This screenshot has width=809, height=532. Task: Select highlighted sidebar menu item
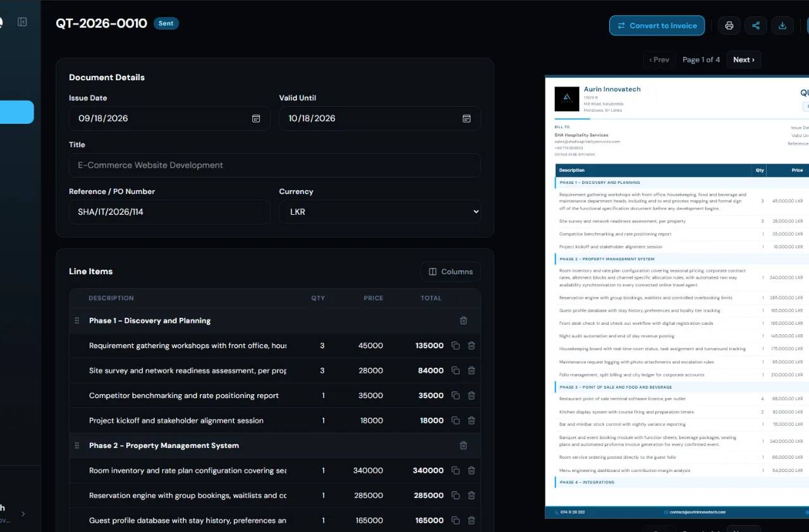pos(17,112)
